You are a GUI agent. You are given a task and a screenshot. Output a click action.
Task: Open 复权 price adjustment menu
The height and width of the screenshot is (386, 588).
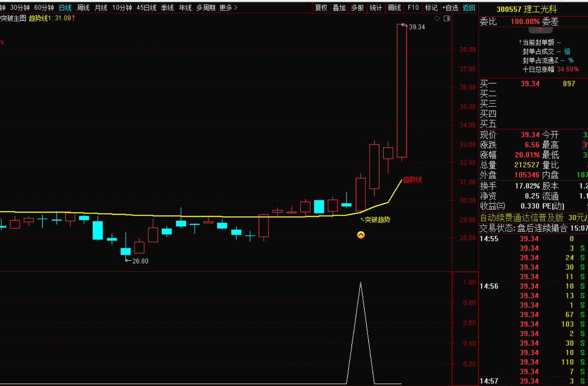coord(321,8)
